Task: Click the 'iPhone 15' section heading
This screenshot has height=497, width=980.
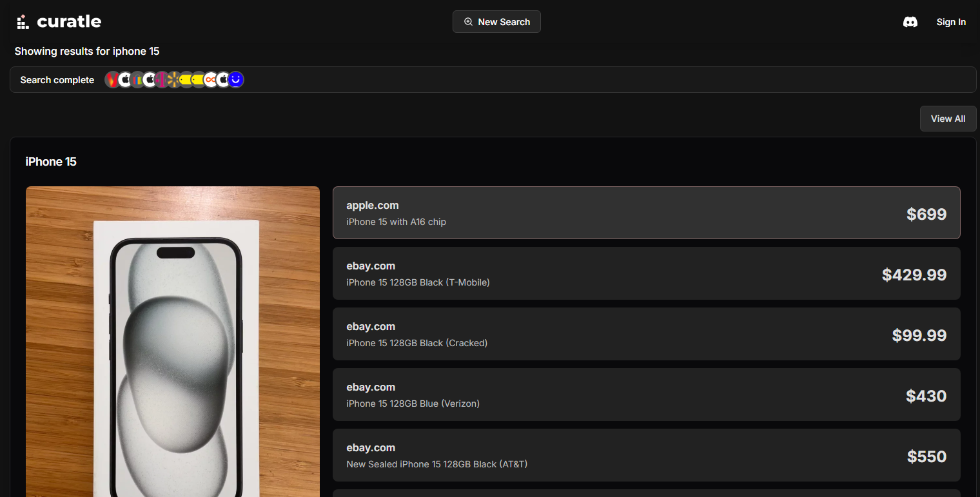Action: [x=51, y=162]
